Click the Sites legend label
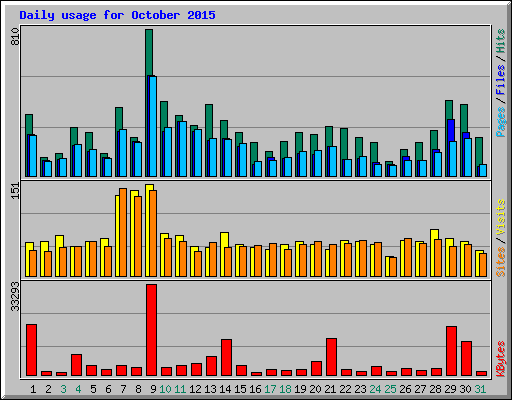This screenshot has width=512, height=400. coord(501,262)
